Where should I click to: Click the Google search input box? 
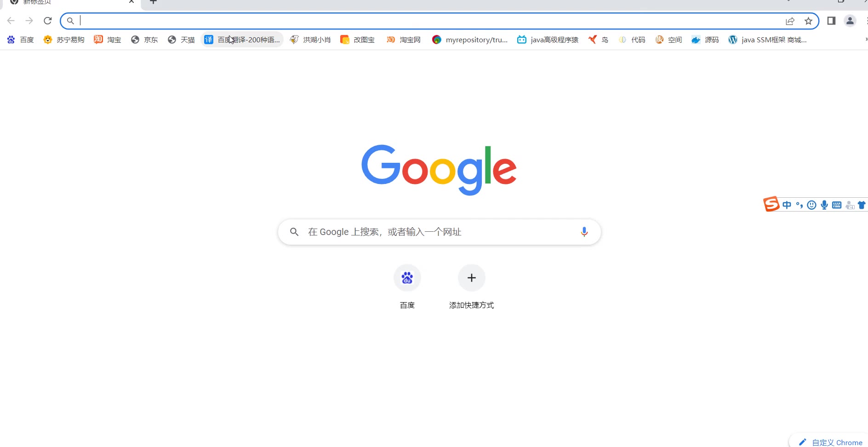coord(440,232)
